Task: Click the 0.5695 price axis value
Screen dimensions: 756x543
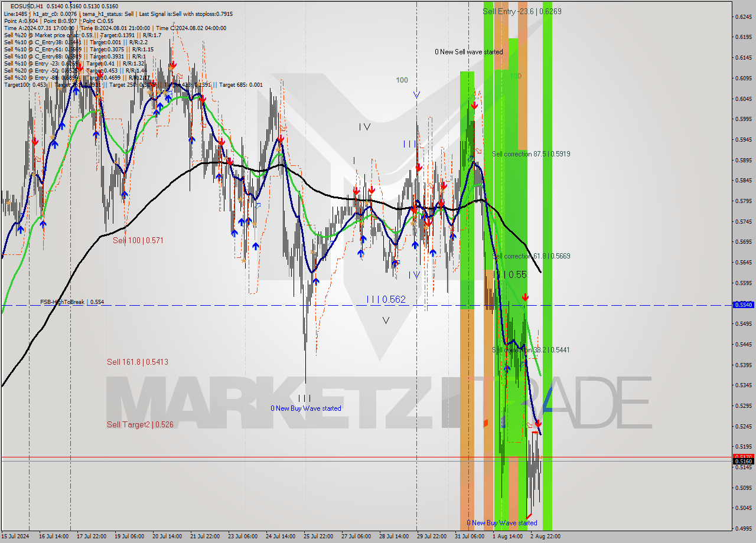Action: point(743,241)
